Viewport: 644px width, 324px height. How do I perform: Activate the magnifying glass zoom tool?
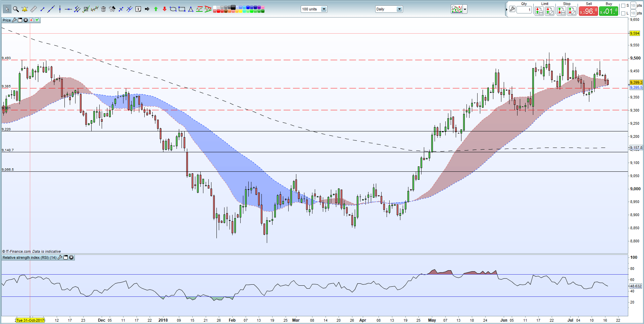point(16,9)
